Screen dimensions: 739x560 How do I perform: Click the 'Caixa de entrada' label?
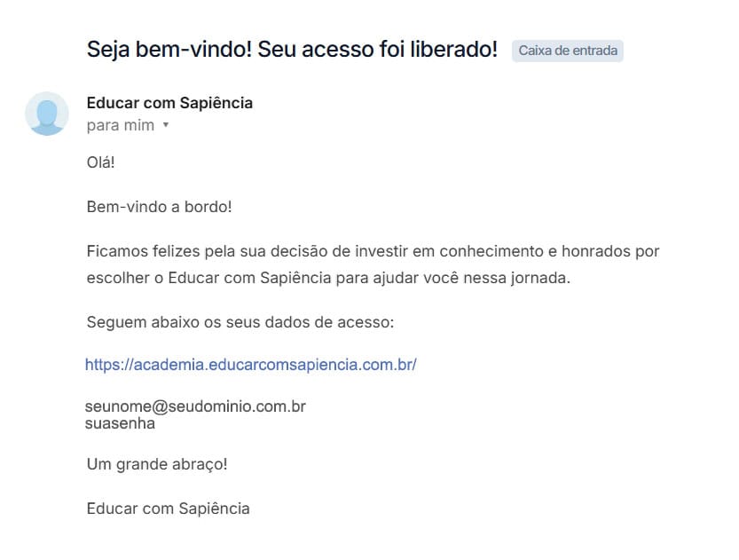[567, 51]
